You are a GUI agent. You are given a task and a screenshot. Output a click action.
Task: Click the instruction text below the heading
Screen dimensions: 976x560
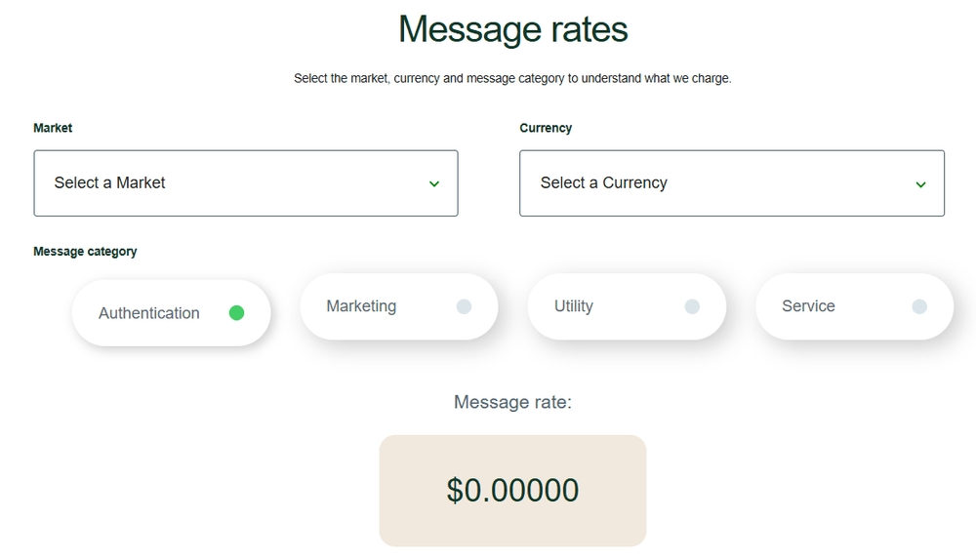[512, 78]
